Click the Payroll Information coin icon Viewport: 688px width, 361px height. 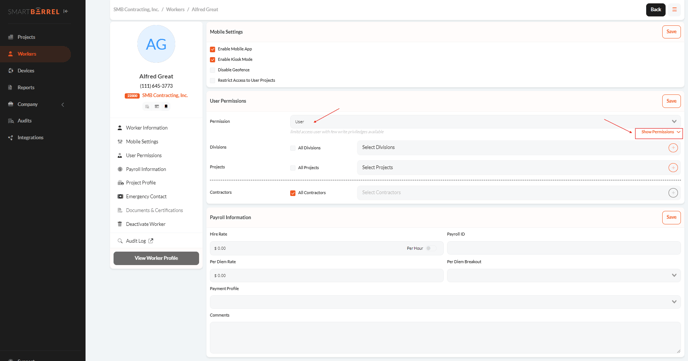click(120, 169)
